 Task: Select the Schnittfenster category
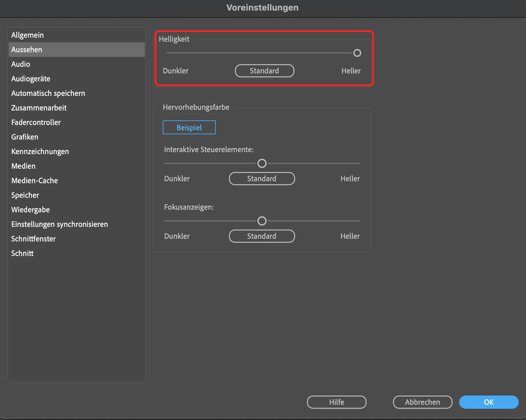[x=33, y=239]
